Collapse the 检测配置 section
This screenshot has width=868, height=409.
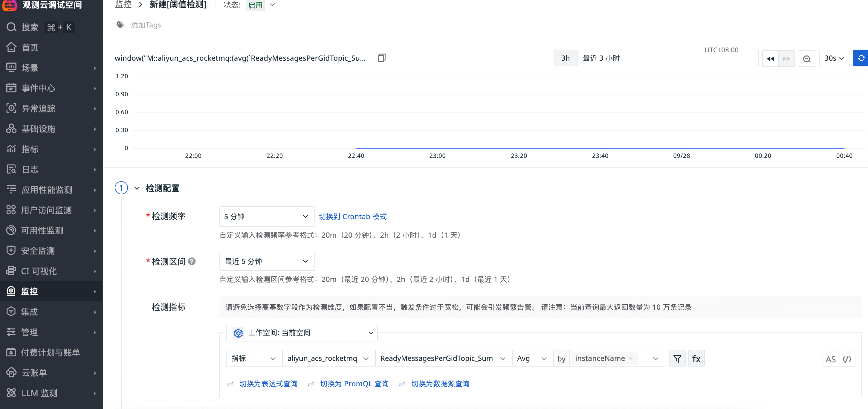(x=137, y=188)
